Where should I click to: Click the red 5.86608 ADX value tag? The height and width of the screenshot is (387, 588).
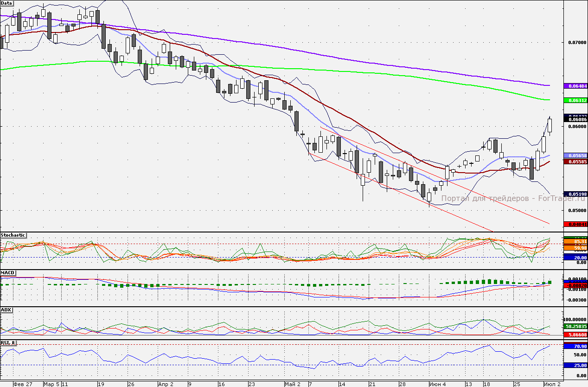pyautogui.click(x=575, y=335)
